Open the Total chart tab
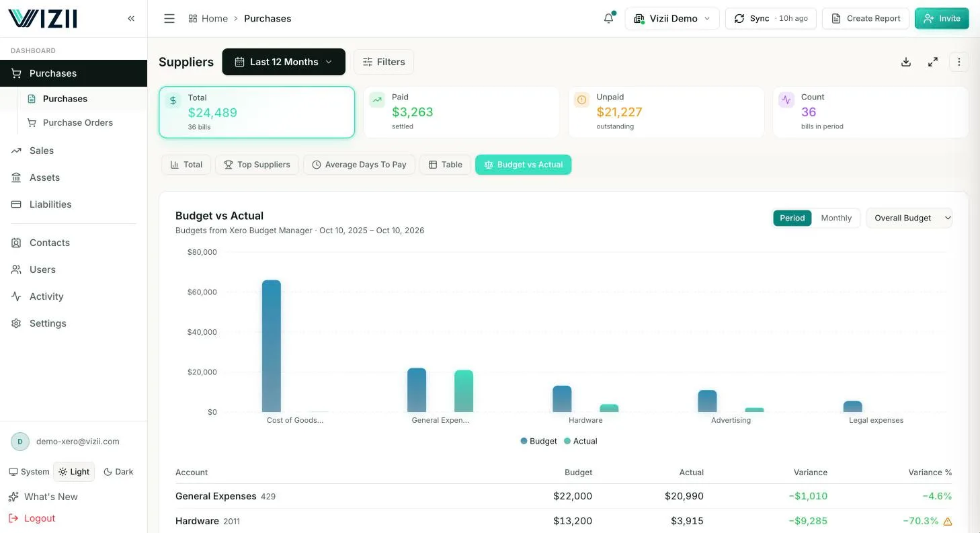The image size is (980, 533). point(186,165)
